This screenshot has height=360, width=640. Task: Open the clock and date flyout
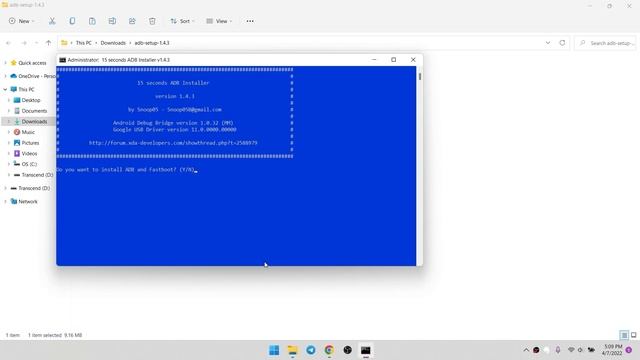point(612,350)
